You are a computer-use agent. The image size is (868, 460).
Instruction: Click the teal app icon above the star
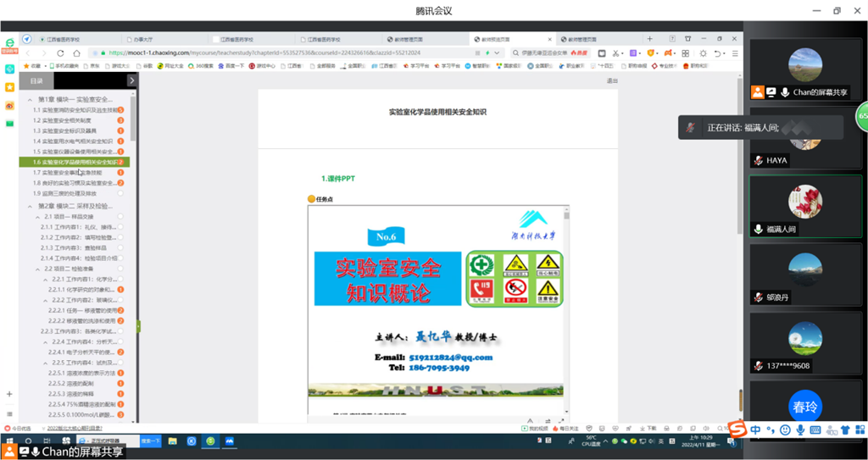[9, 69]
